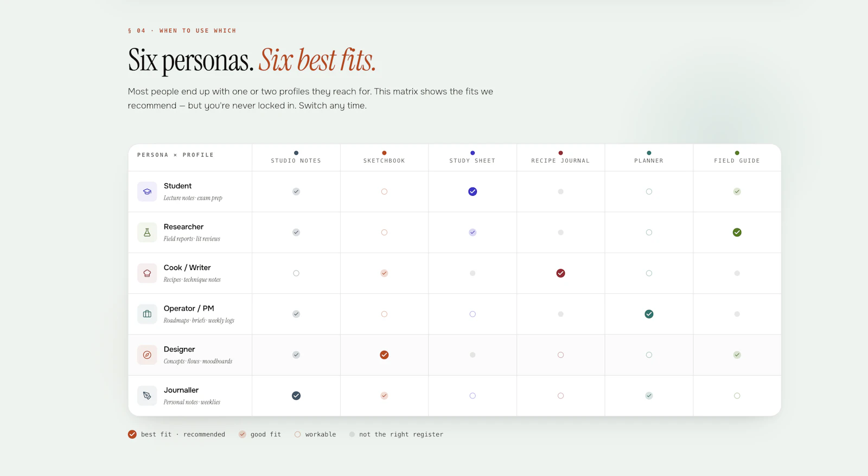Click the 'Six personas. Six best fits.' heading
868x476 pixels.
[252, 60]
